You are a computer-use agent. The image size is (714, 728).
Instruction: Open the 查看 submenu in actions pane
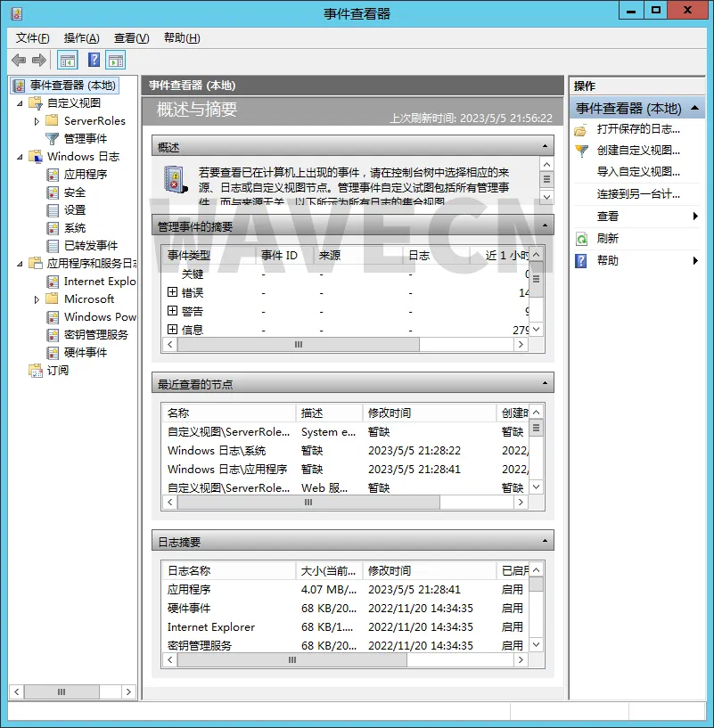coord(636,217)
